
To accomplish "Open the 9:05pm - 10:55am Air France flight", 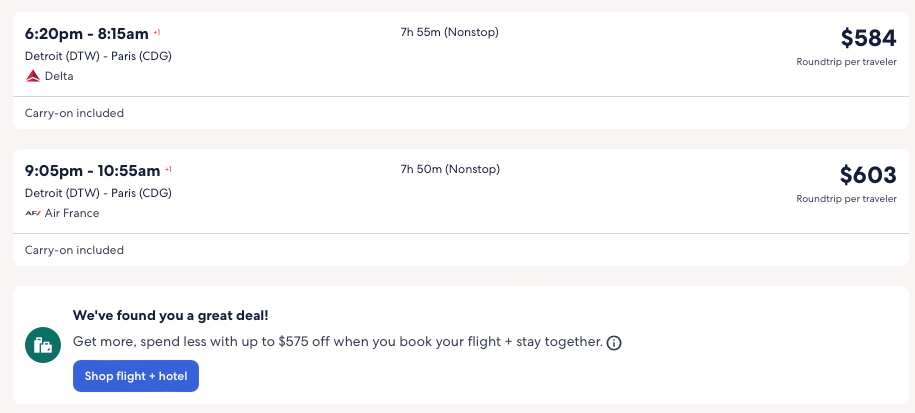I will coord(92,170).
